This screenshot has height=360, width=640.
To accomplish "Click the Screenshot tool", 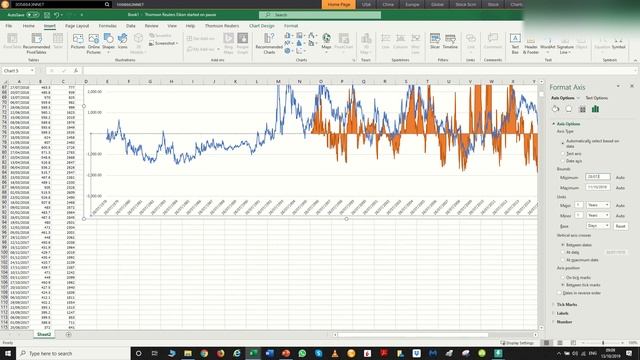I will (164, 43).
